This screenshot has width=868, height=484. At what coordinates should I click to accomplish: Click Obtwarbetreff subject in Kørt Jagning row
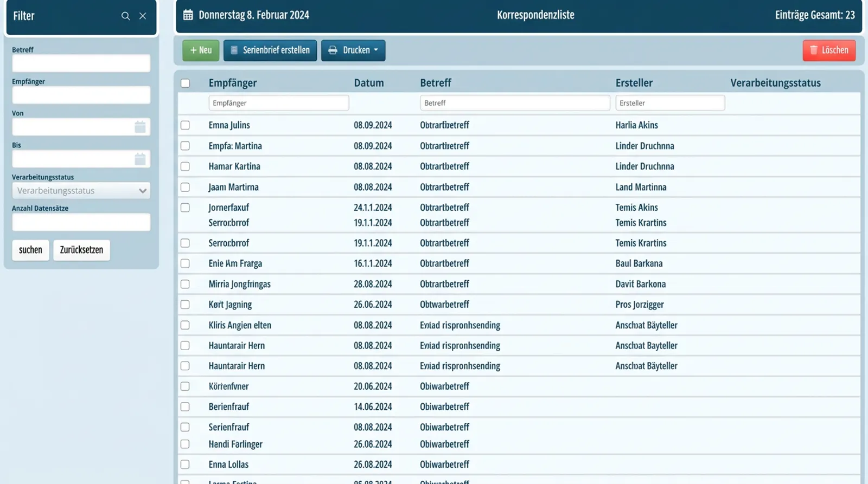click(x=445, y=305)
